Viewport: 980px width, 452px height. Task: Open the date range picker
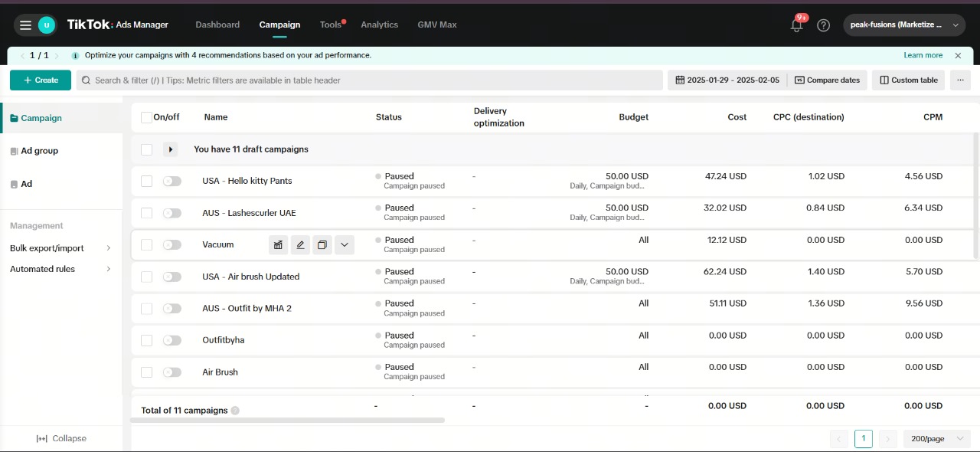(x=727, y=80)
